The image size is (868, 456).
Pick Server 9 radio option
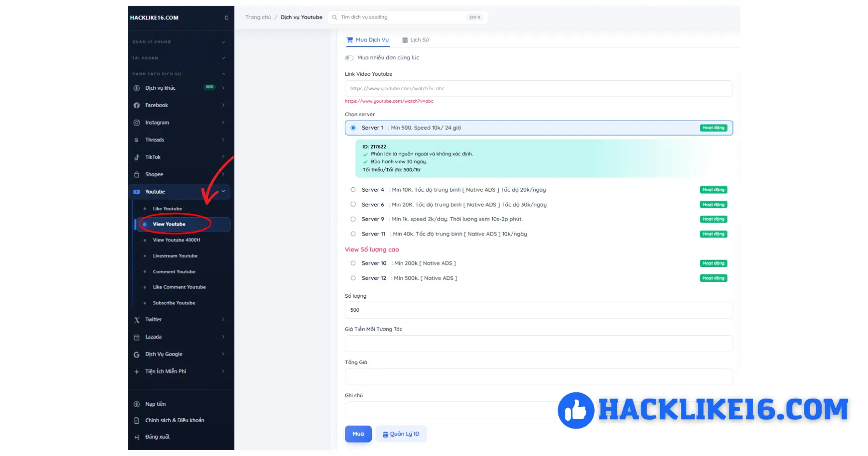pos(353,219)
